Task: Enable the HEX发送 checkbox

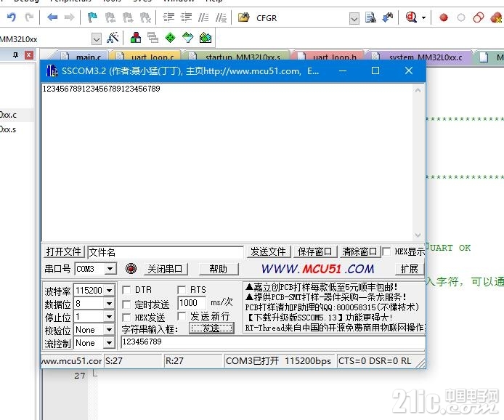Action: click(126, 318)
